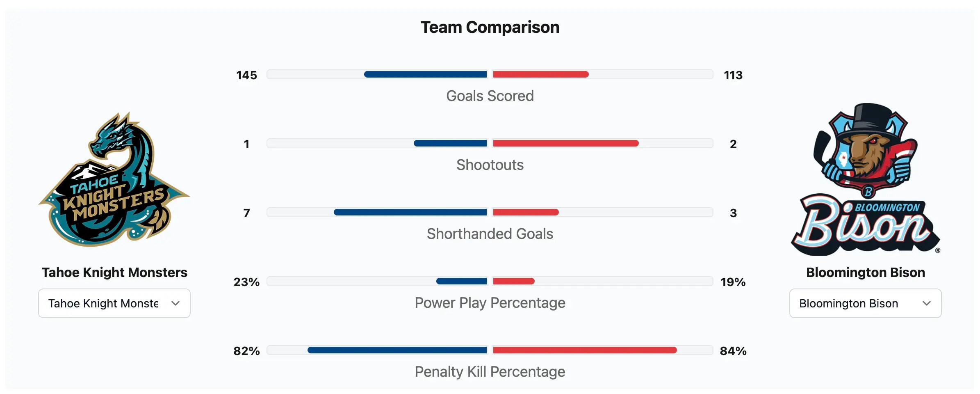Click the Shorthanded Goals label
Viewport: 980px width, 394px height.
pyautogui.click(x=490, y=234)
